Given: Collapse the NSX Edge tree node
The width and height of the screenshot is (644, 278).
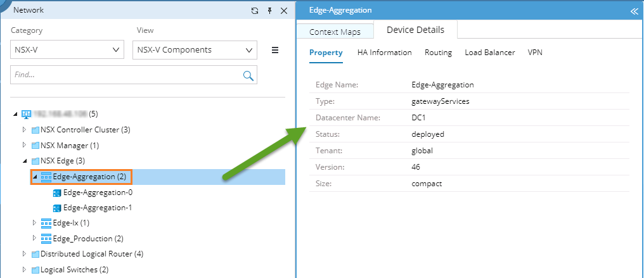Looking at the screenshot, I should point(25,161).
